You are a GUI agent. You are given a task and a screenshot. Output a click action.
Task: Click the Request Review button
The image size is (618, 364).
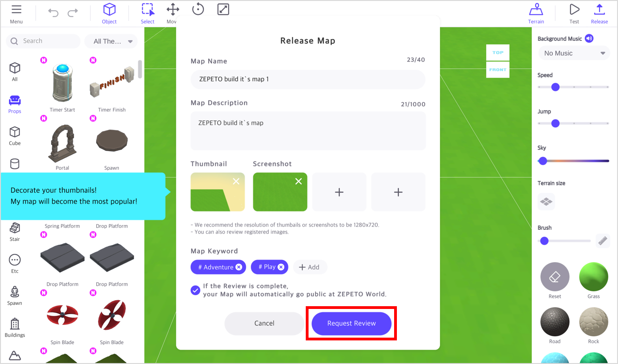click(352, 323)
